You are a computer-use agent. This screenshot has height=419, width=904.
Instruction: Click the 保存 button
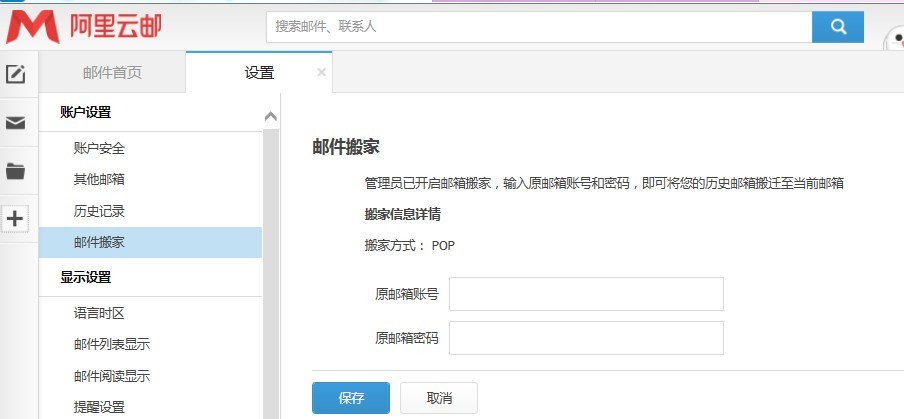tap(351, 397)
